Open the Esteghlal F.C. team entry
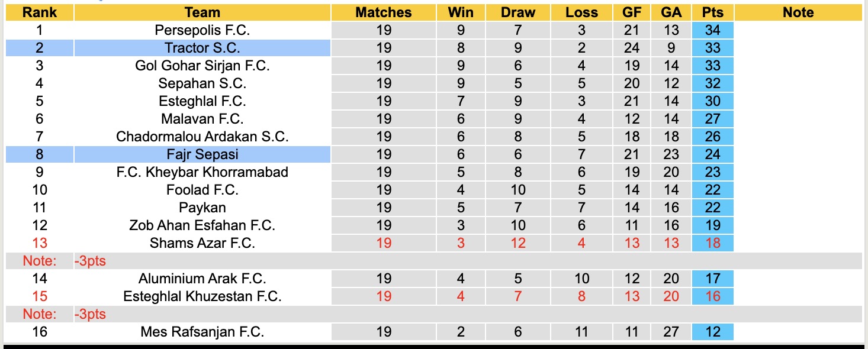This screenshot has width=868, height=349. click(x=202, y=101)
